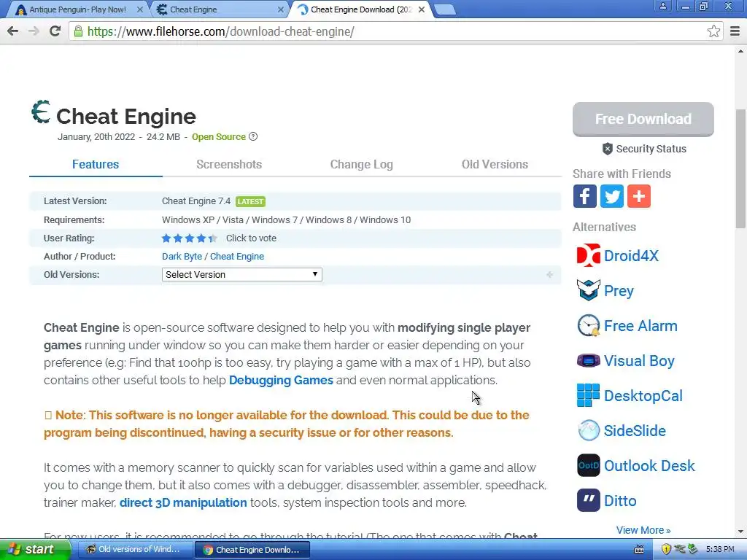The height and width of the screenshot is (560, 747).
Task: Open the Windows start button
Action: (x=35, y=550)
